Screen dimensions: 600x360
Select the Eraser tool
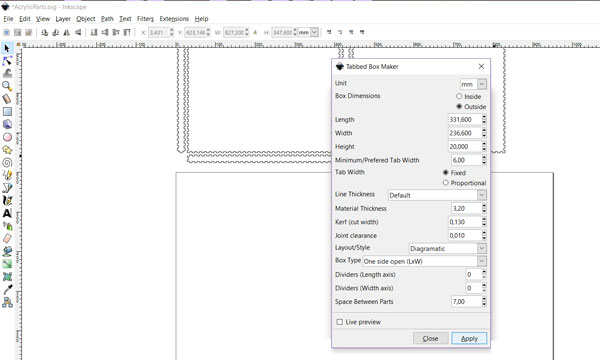[7, 238]
